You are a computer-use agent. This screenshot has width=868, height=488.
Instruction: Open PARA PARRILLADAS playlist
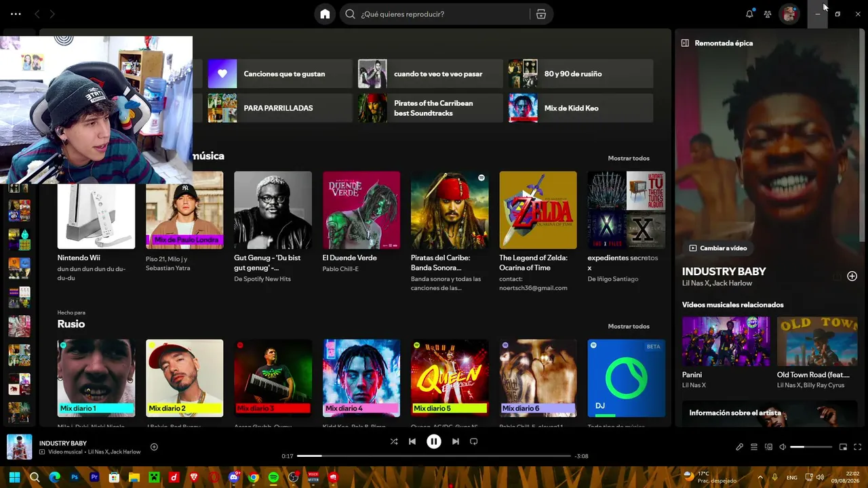point(280,108)
